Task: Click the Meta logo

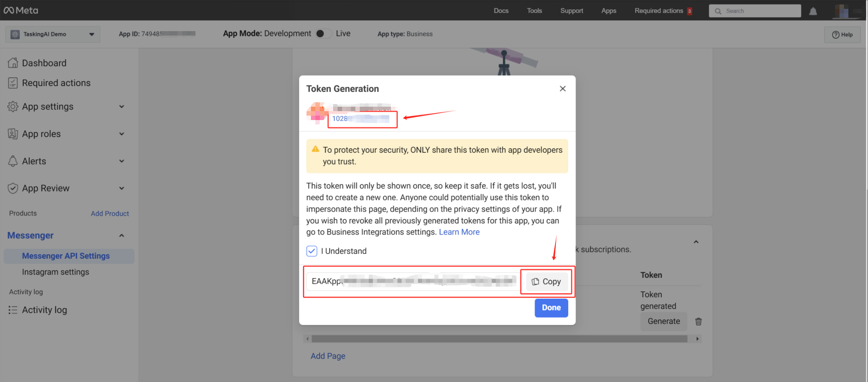Action: coord(21,10)
